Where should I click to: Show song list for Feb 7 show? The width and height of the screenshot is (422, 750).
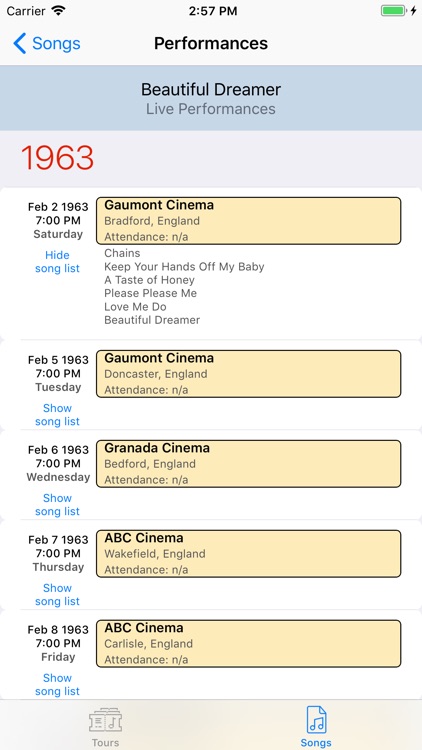[57, 595]
